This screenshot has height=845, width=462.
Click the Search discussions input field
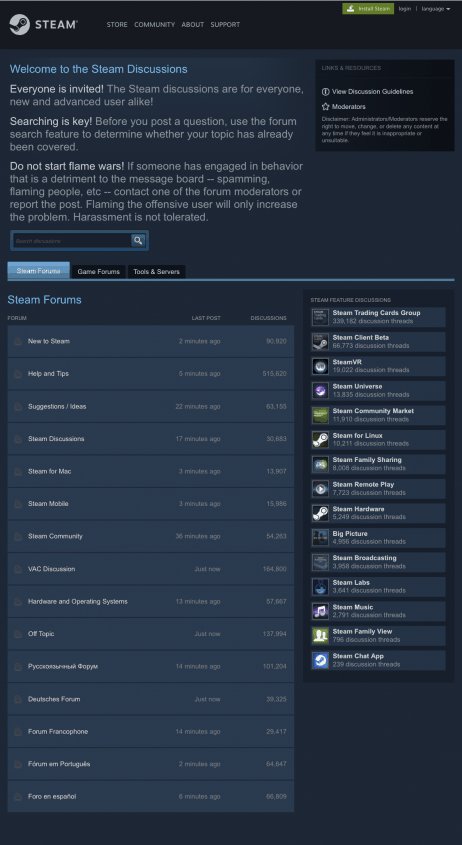coord(72,241)
